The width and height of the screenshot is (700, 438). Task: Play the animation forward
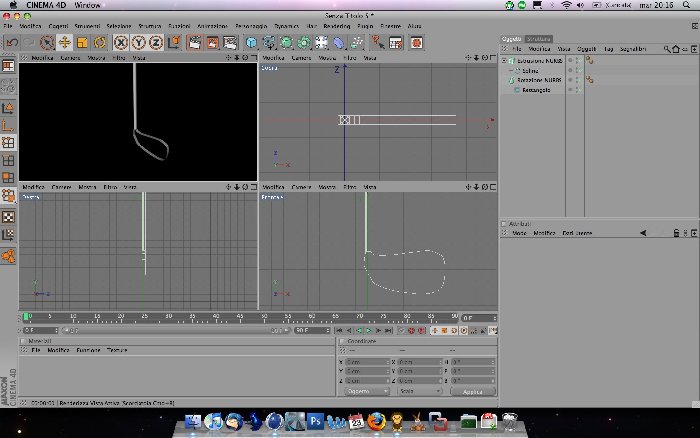click(x=369, y=330)
